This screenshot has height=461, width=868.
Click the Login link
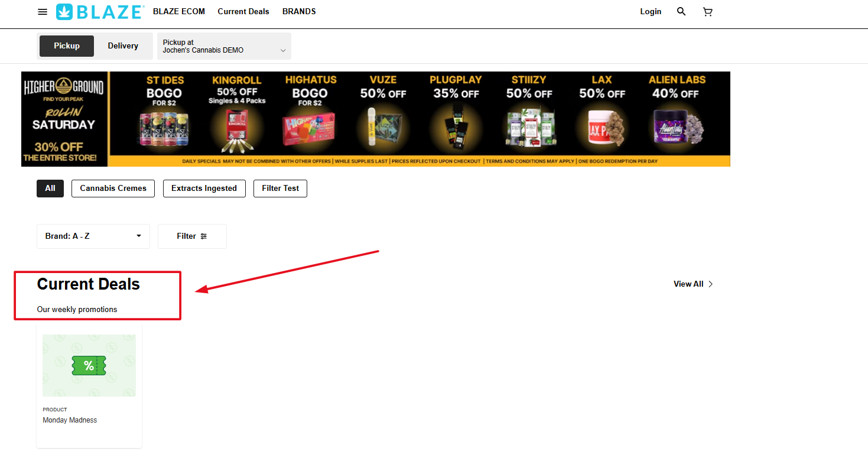(651, 11)
